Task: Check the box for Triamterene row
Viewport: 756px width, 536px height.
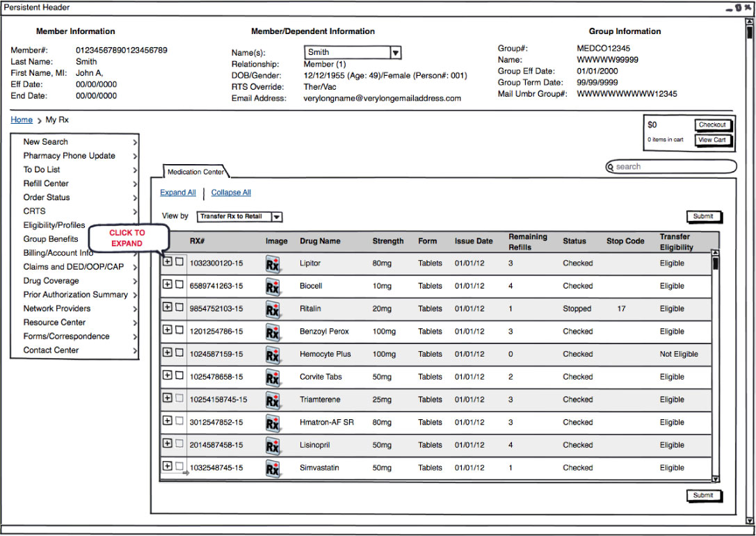Action: [x=179, y=398]
